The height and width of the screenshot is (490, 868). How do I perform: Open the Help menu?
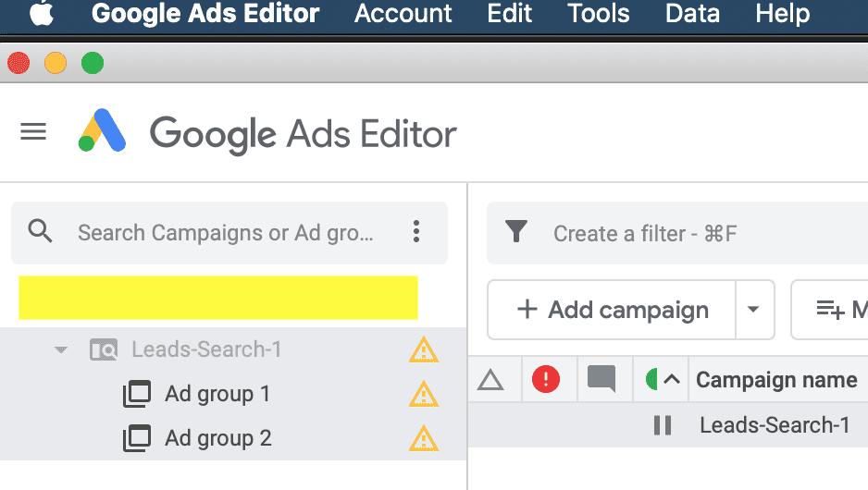click(782, 13)
